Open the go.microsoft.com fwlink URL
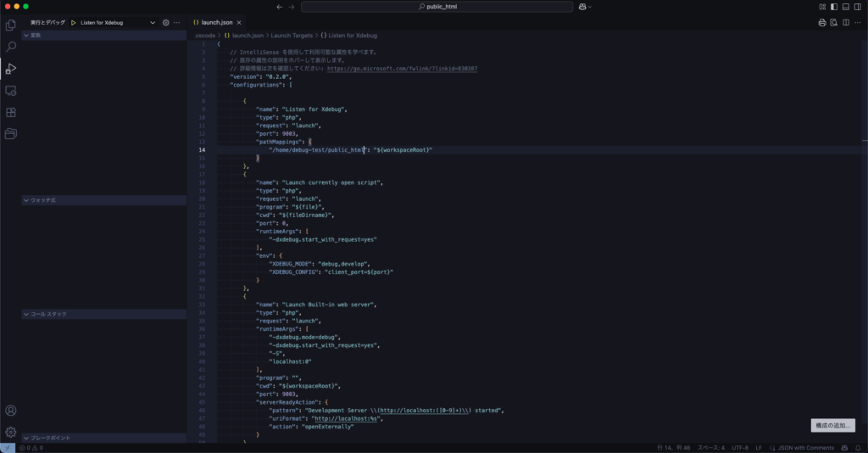 pos(402,69)
